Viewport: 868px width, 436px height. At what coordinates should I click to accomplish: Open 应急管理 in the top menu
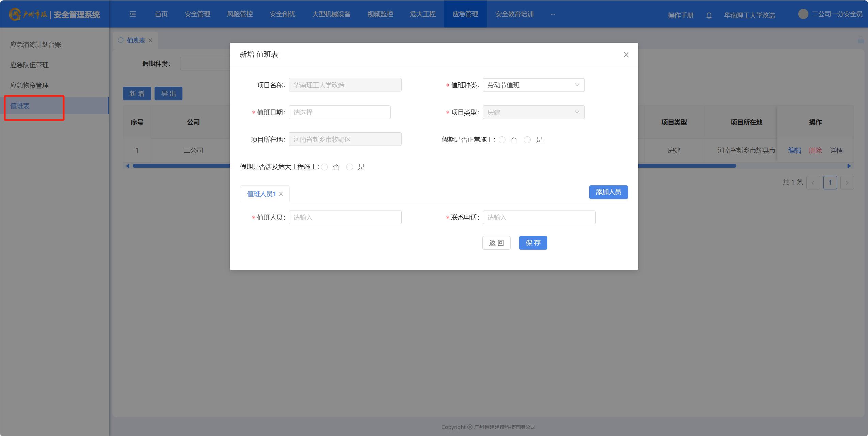click(465, 14)
